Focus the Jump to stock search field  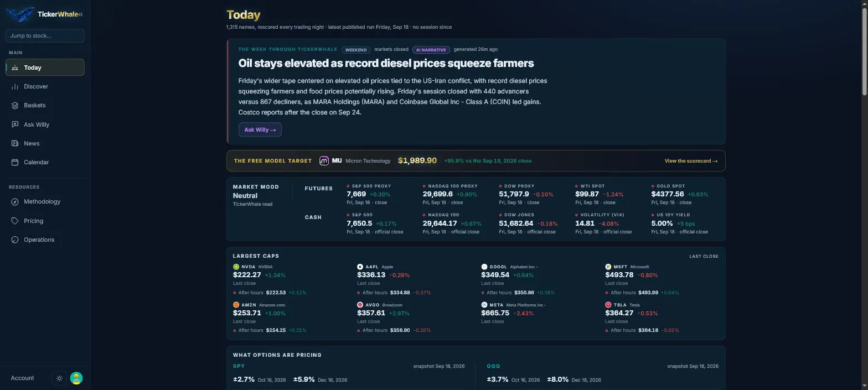point(45,35)
